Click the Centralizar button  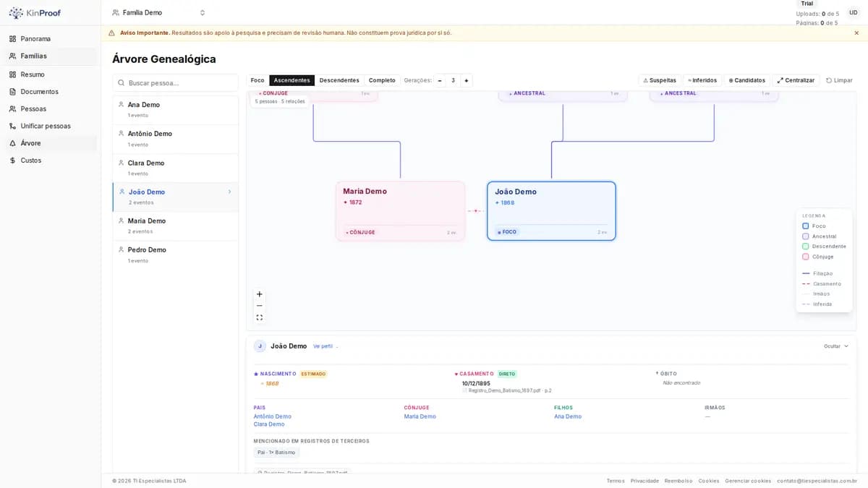click(796, 80)
